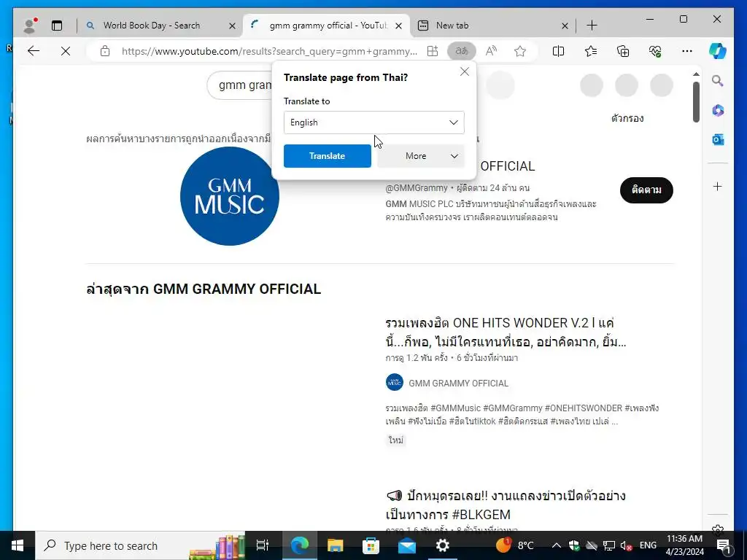Screen dimensions: 747x560
Task: Click the YouTube search box
Action: (x=241, y=85)
